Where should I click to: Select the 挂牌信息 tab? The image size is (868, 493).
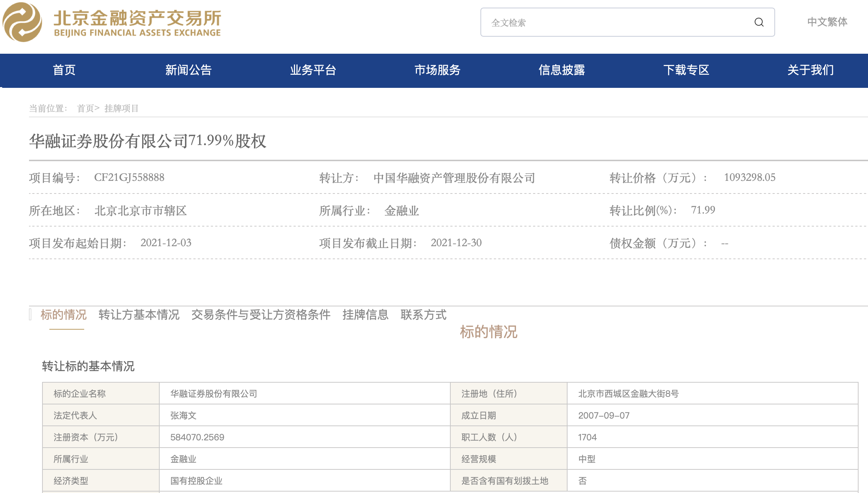click(x=365, y=315)
